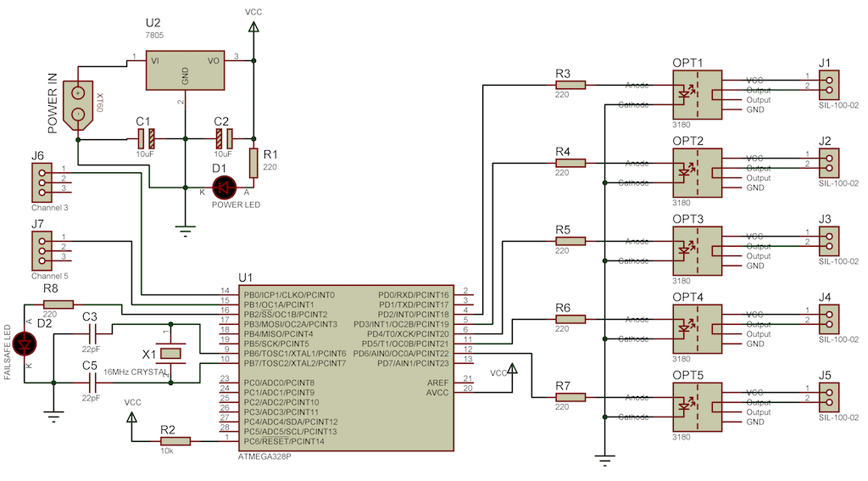Select the J4 output connector
Screen dimensions: 868x481
(x=829, y=319)
